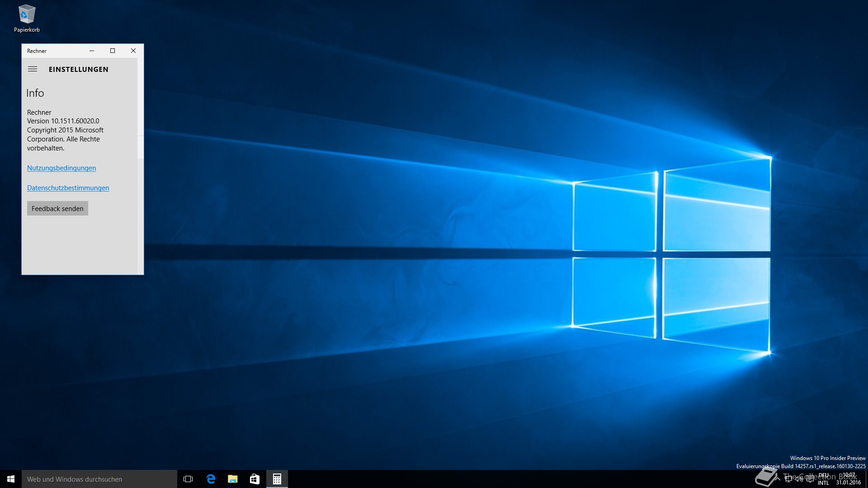Screen dimensions: 868x488
Task: Open the Datenschutzbestimmungen link
Action: click(x=68, y=188)
